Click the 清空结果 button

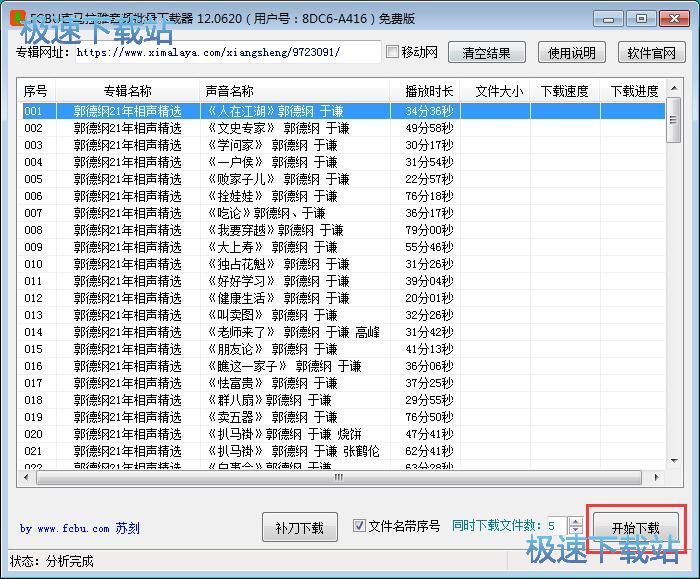(487, 53)
